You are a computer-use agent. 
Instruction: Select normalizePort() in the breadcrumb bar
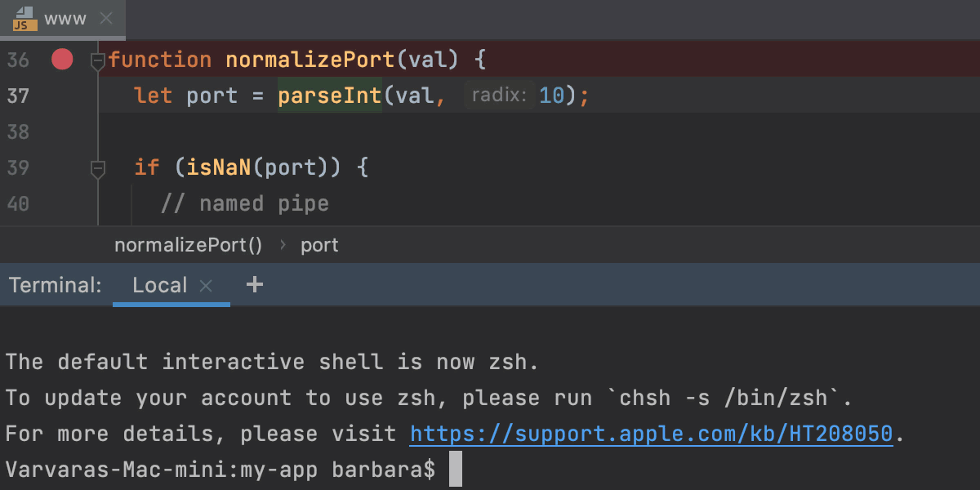coord(188,245)
